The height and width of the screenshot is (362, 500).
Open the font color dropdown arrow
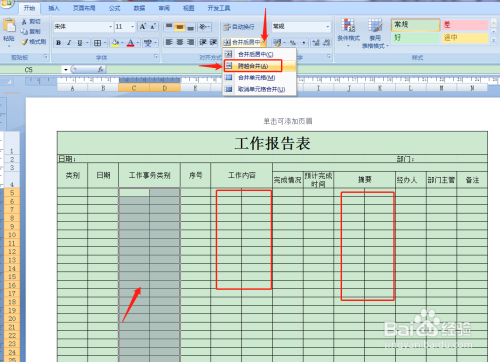[x=138, y=43]
